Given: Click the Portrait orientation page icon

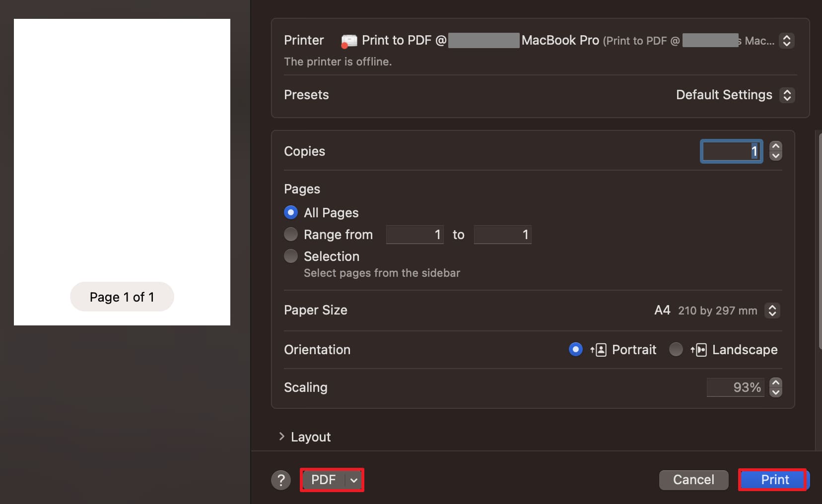Looking at the screenshot, I should click(598, 350).
